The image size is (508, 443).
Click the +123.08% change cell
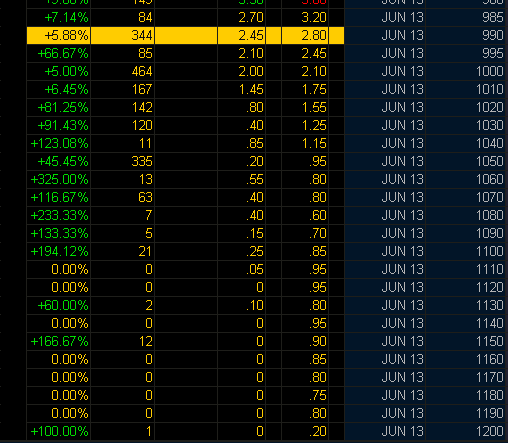[59, 143]
